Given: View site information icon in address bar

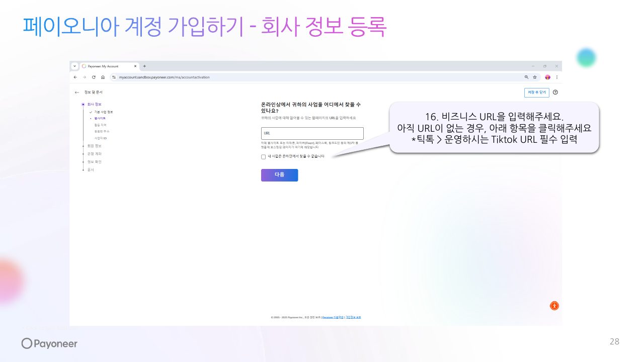Looking at the screenshot, I should click(114, 77).
